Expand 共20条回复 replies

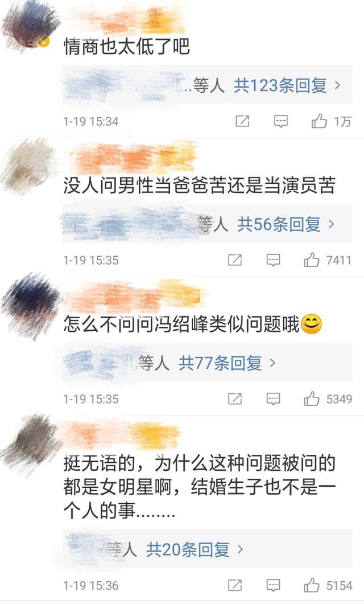[x=195, y=549]
